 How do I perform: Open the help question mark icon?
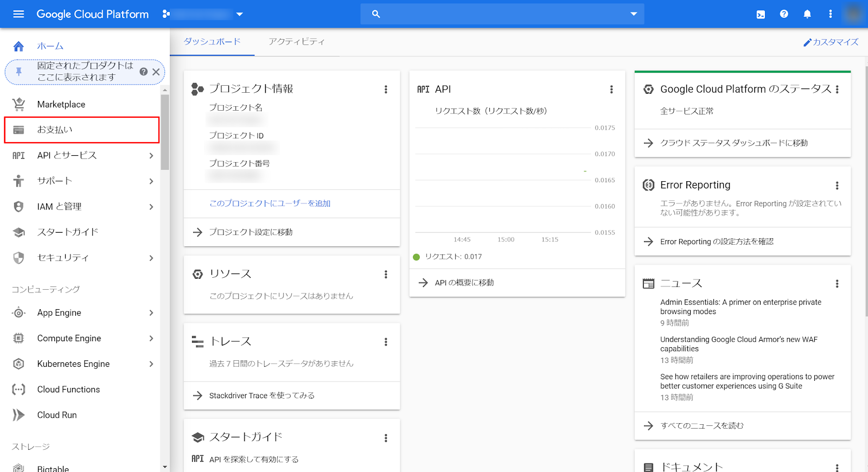pyautogui.click(x=784, y=14)
